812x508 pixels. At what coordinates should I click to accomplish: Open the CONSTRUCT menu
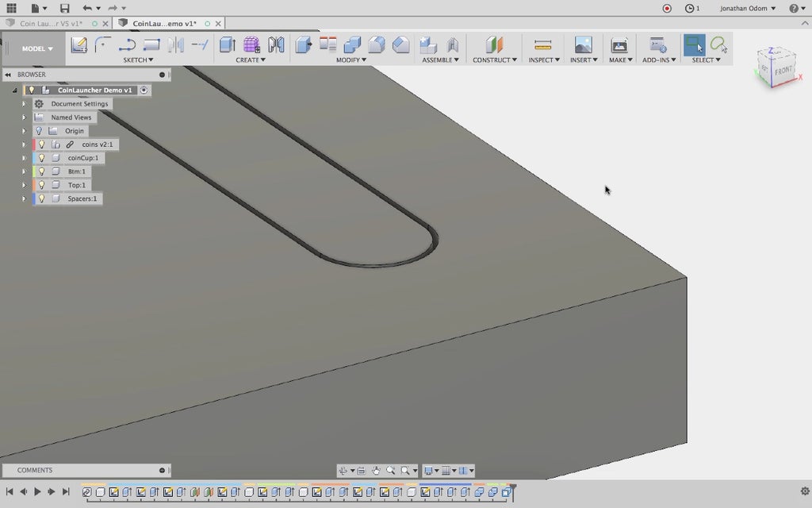495,60
